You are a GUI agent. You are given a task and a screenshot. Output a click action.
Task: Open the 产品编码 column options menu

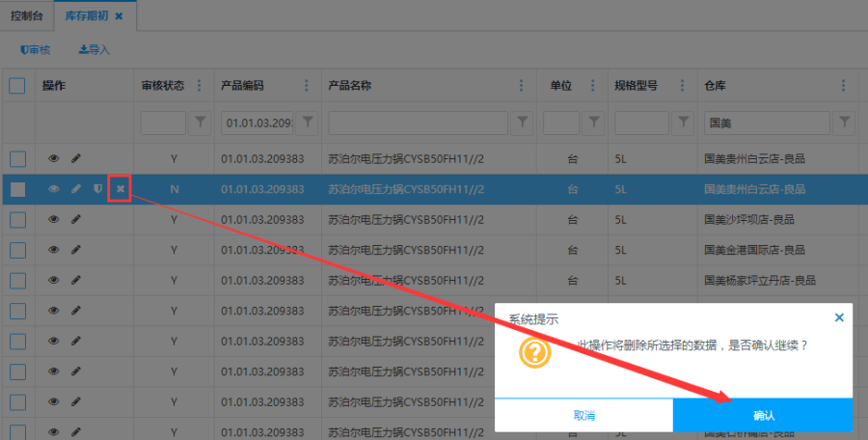[x=307, y=86]
